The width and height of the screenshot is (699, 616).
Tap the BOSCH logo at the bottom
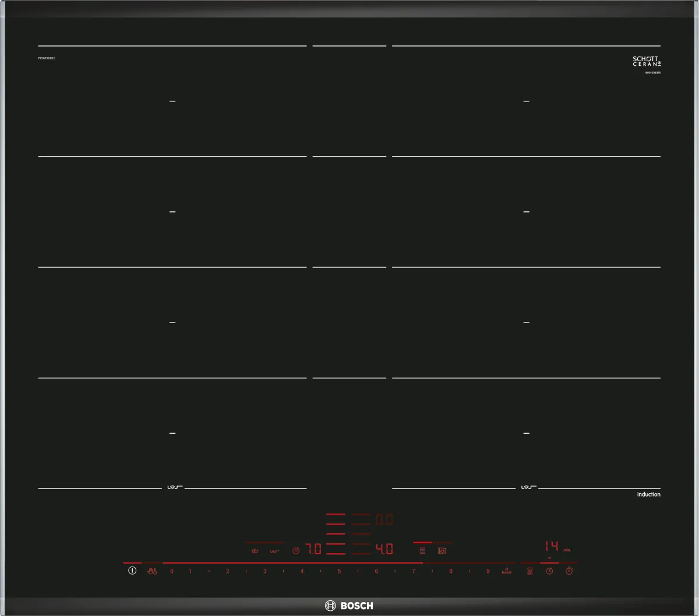349,606
